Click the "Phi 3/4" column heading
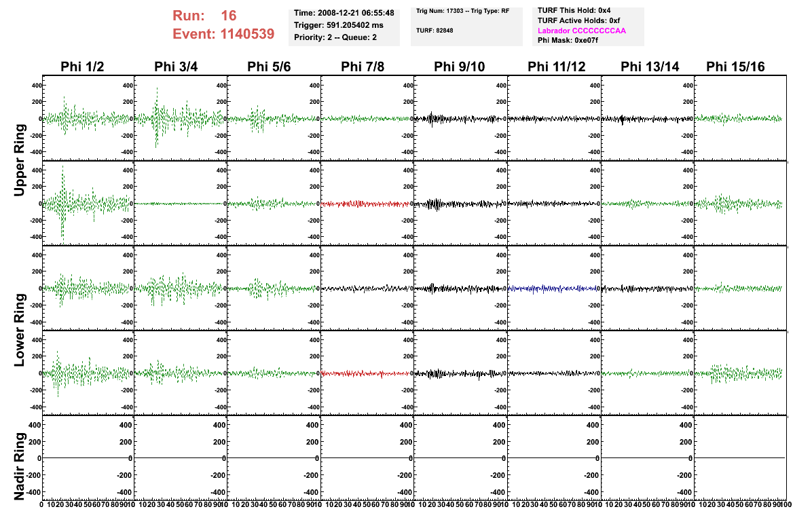 pos(176,67)
